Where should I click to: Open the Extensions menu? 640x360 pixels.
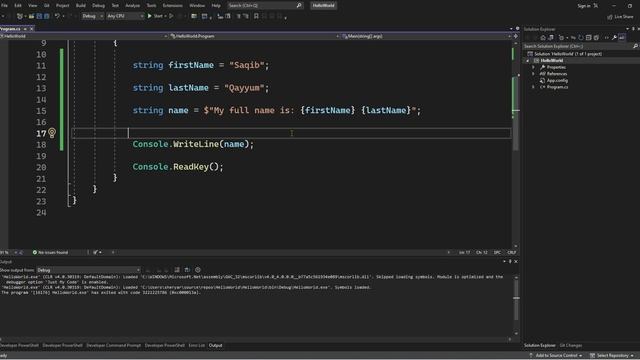click(172, 6)
